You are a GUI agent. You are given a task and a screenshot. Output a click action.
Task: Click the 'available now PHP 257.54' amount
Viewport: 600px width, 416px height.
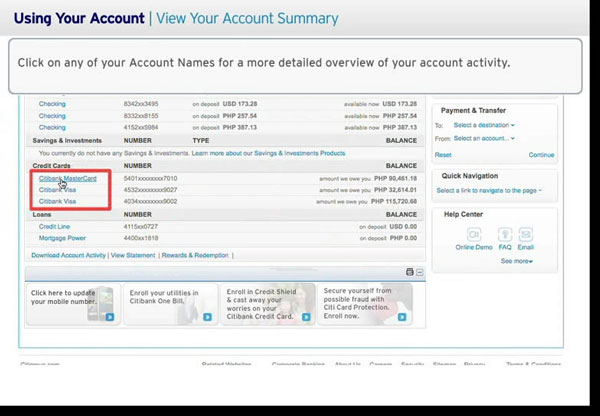click(x=380, y=116)
